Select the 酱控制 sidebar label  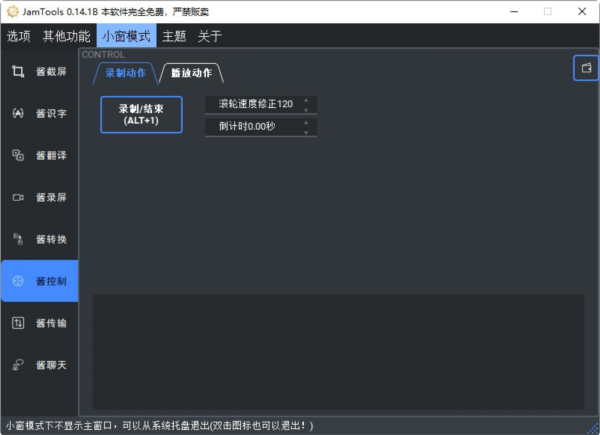coord(51,281)
